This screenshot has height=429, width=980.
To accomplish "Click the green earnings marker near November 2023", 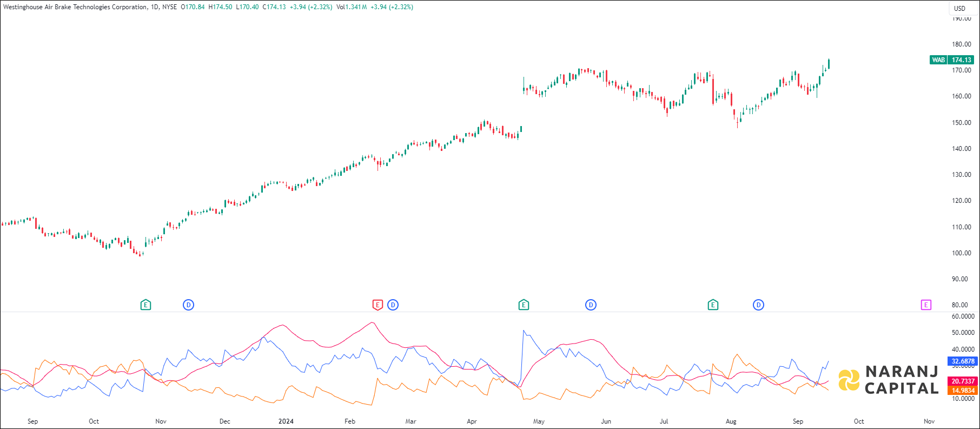I will (145, 305).
